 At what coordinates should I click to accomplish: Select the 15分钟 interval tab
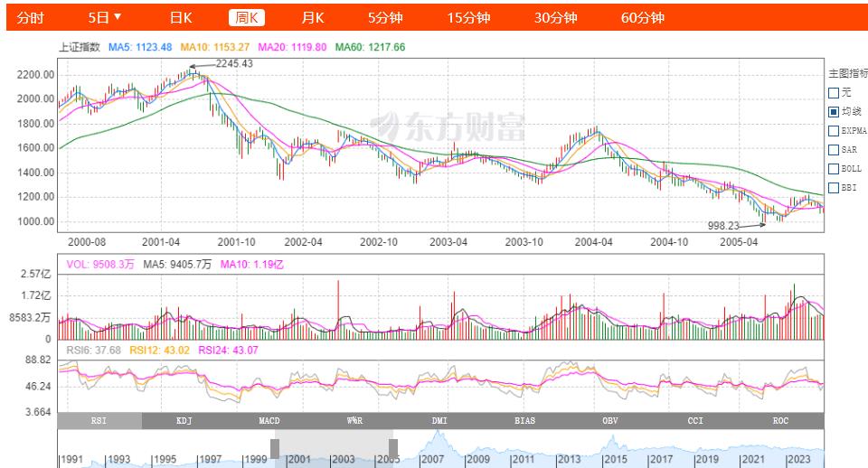469,18
